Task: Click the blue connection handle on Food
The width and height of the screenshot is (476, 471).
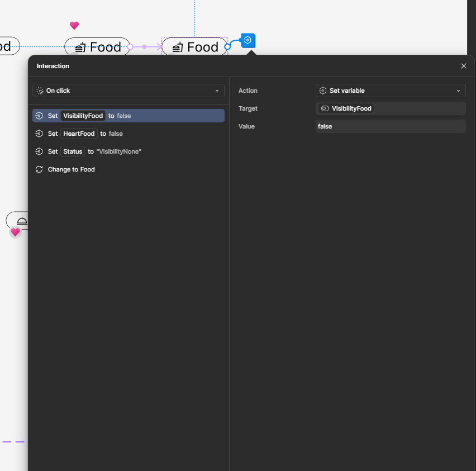Action: pyautogui.click(x=227, y=47)
